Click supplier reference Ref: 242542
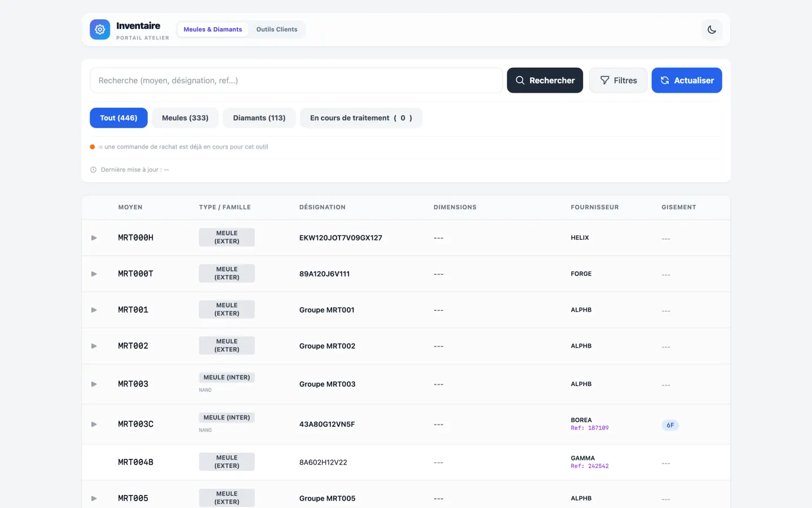The width and height of the screenshot is (812, 508). click(590, 466)
